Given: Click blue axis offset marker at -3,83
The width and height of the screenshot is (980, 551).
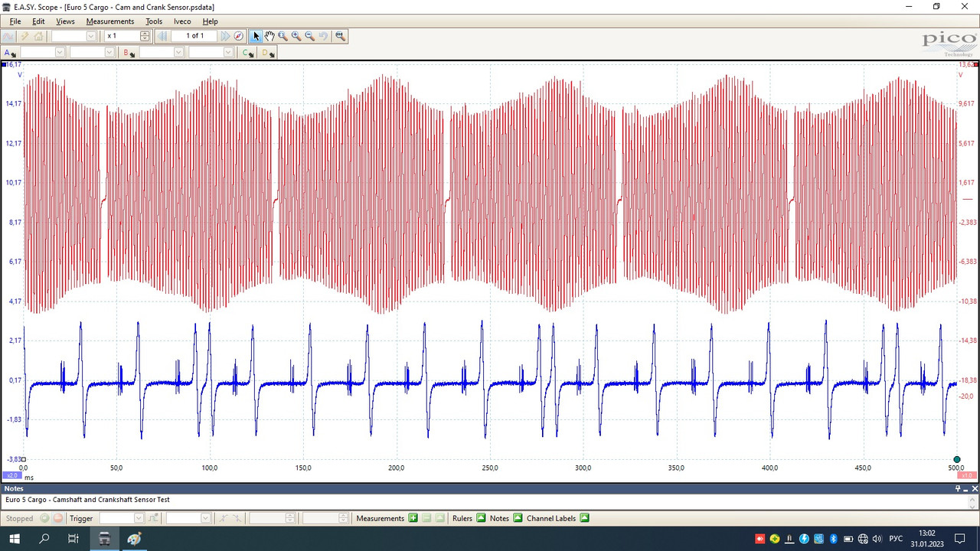Looking at the screenshot, I should pos(24,460).
